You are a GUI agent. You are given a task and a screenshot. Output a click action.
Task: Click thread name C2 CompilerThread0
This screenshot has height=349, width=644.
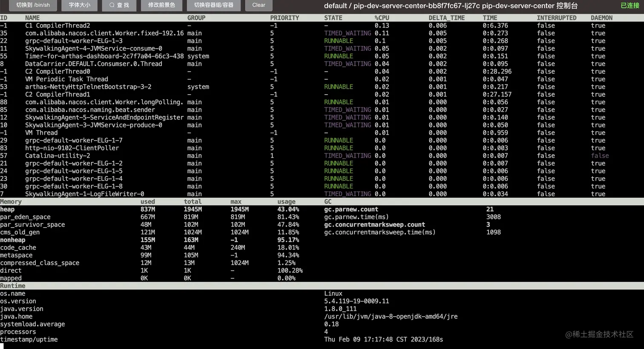click(x=57, y=72)
